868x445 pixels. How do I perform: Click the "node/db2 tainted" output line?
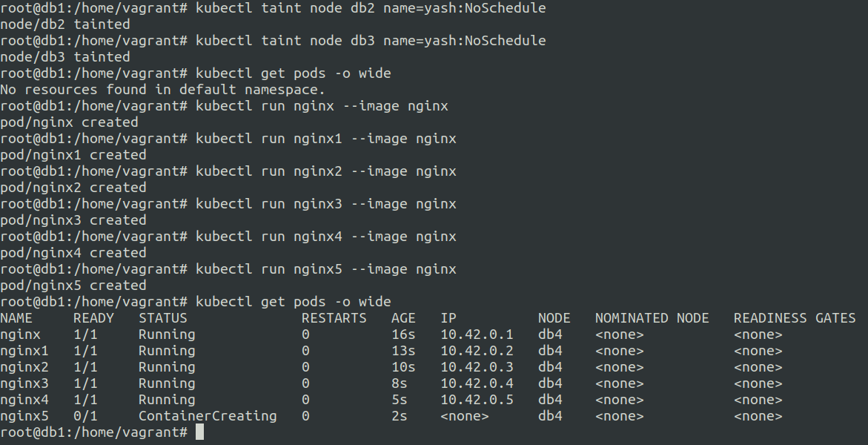click(65, 24)
